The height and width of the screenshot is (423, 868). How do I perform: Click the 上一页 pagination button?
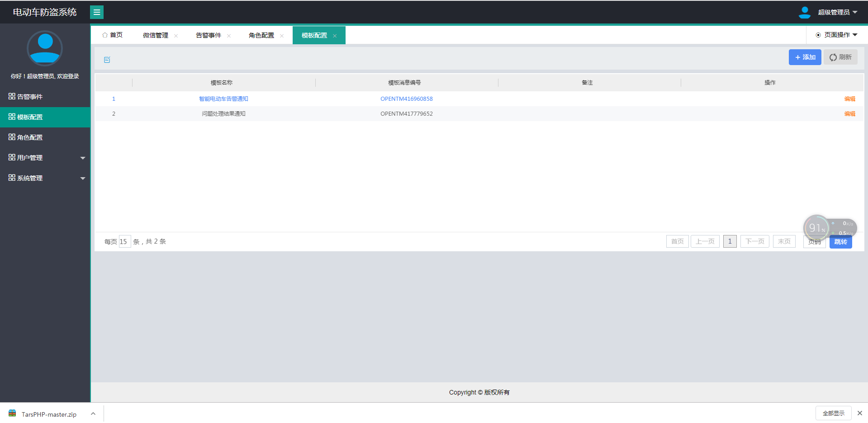[705, 241]
